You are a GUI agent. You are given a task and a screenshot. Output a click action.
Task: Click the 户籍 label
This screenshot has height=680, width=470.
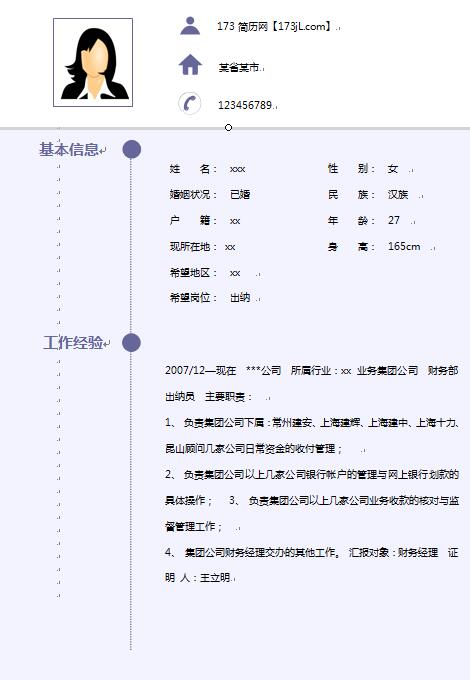193,220
